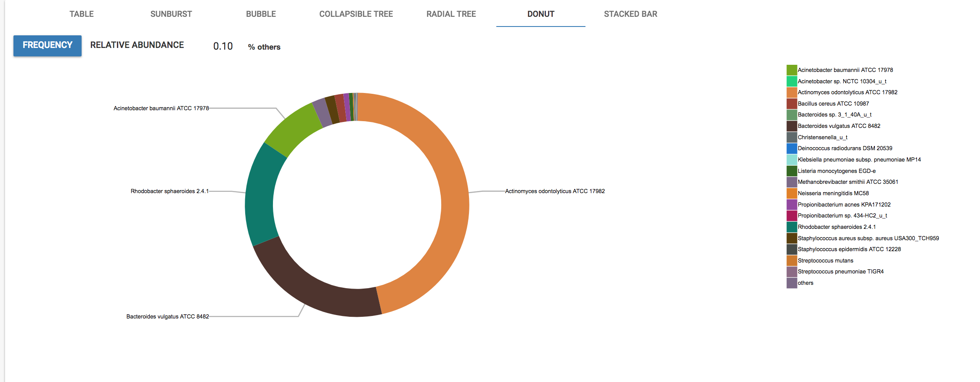Select the BUBBLE tab
The height and width of the screenshot is (382, 980).
pyautogui.click(x=261, y=14)
